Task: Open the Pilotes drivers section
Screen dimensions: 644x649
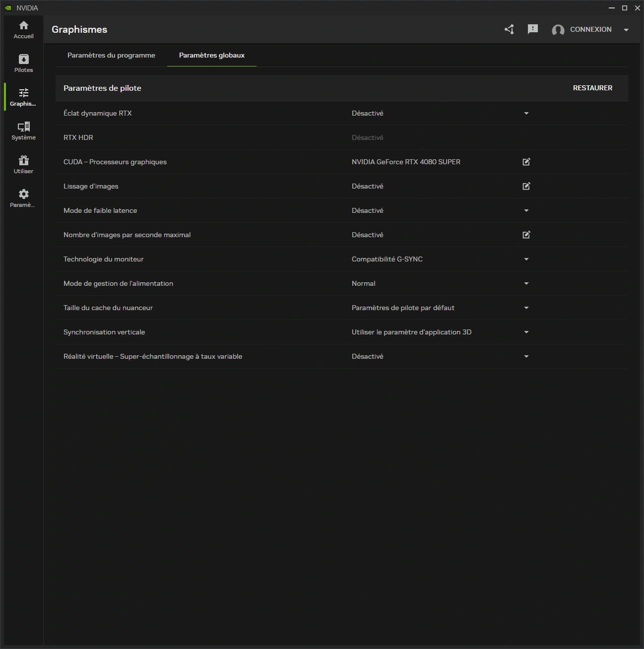Action: tap(23, 64)
